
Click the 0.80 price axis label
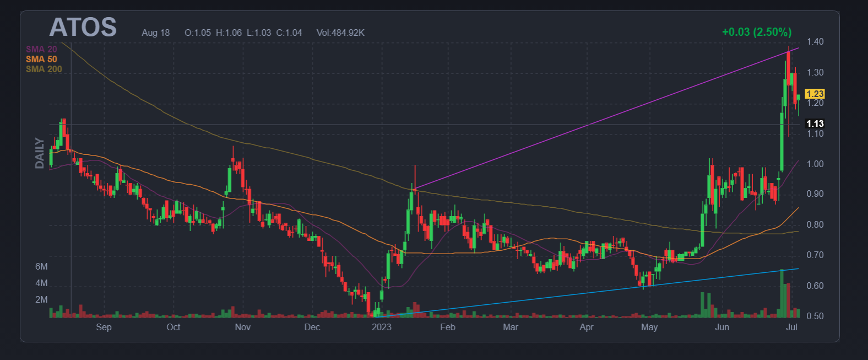[815, 225]
